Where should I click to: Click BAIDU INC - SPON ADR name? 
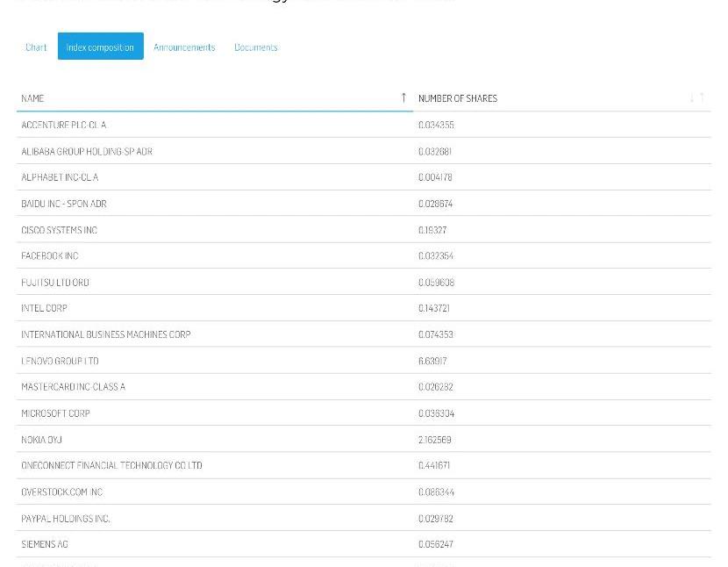pyautogui.click(x=64, y=204)
